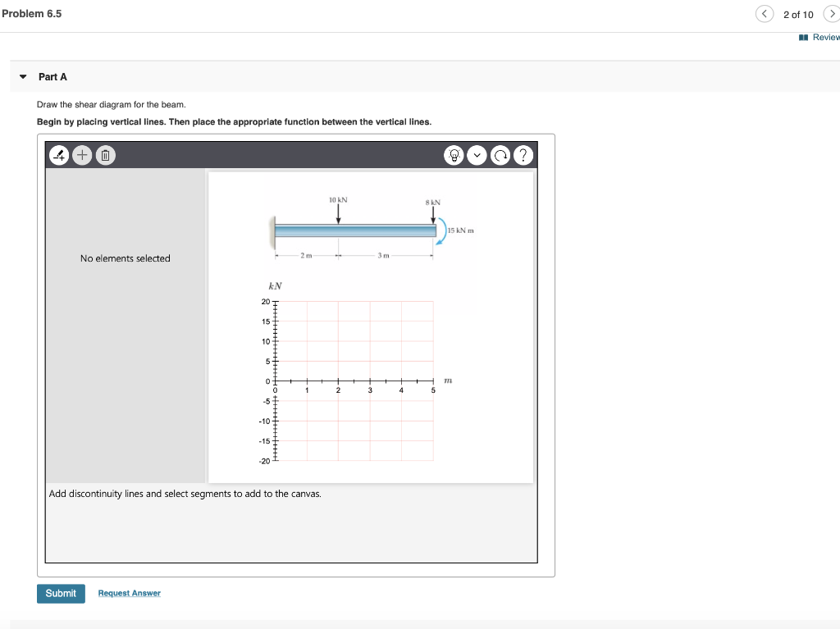Open help with the question mark icon
Image resolution: width=840 pixels, height=629 pixels.
523,155
